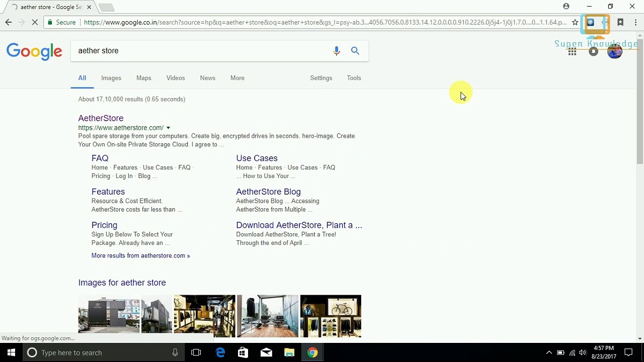Activate Cortana microphone in taskbar search

pos(175,352)
